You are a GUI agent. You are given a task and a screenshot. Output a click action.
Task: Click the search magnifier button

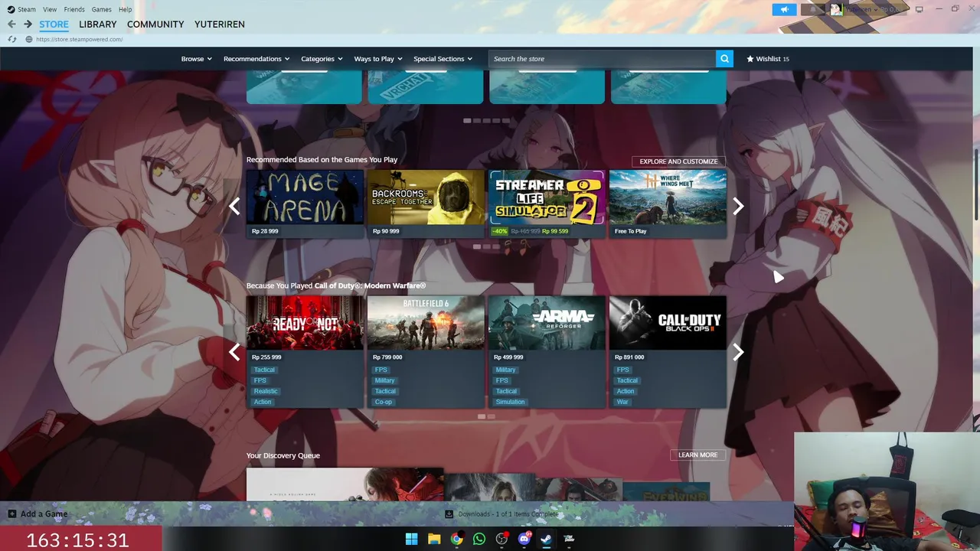[x=724, y=59]
